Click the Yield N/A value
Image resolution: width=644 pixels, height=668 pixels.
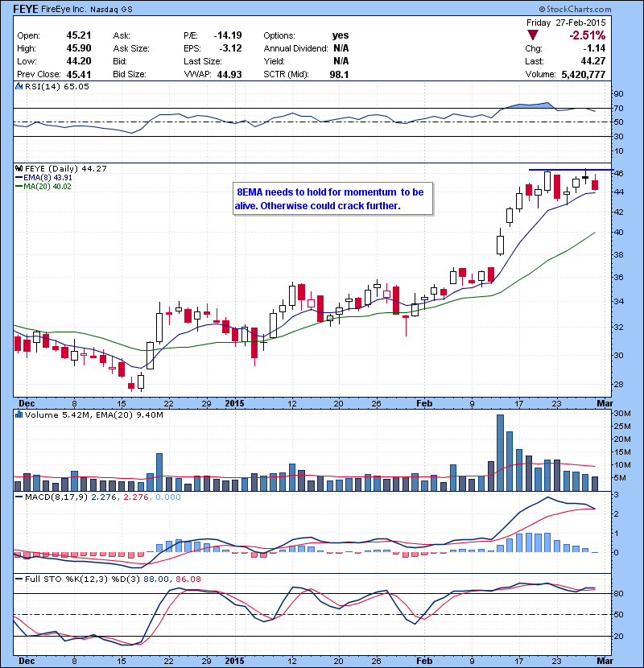point(341,61)
